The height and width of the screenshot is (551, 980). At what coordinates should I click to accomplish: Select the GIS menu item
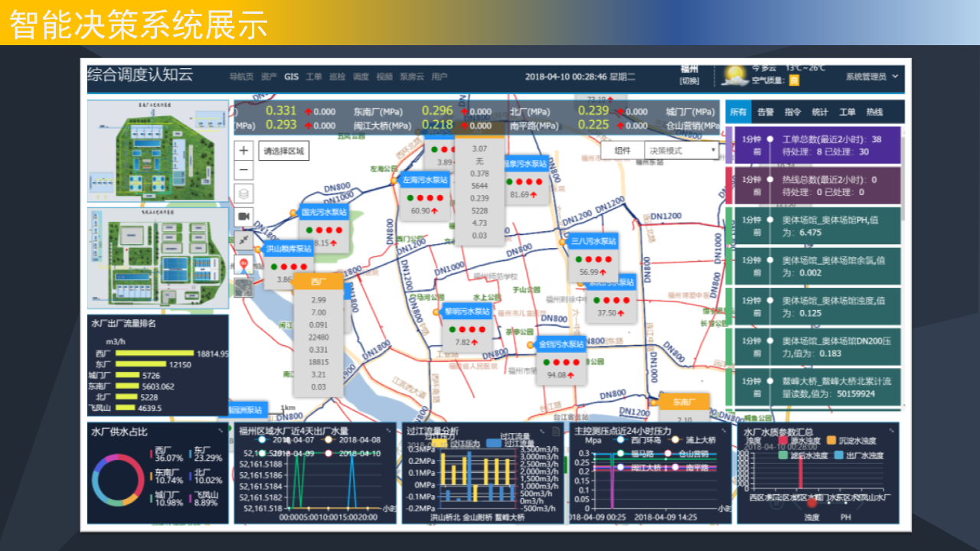tap(291, 77)
